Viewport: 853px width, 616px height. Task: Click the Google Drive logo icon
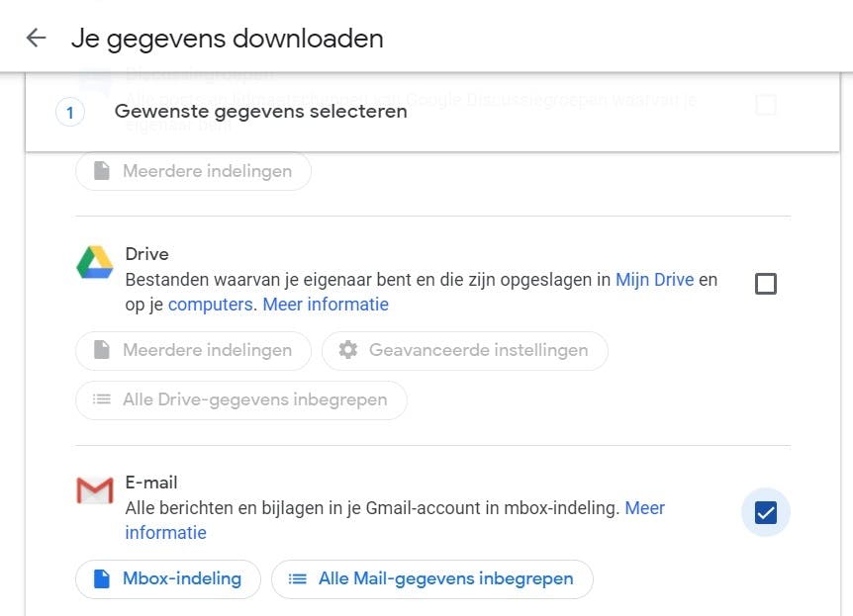[94, 264]
